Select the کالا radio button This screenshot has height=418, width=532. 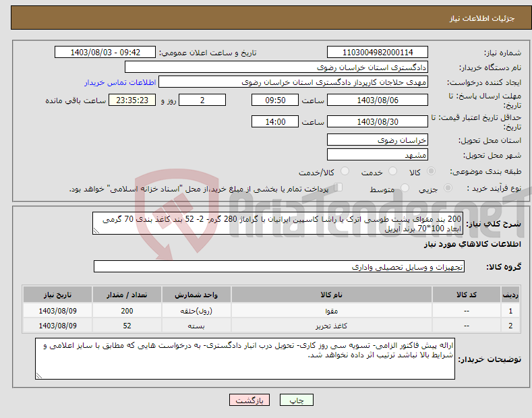[x=431, y=171]
